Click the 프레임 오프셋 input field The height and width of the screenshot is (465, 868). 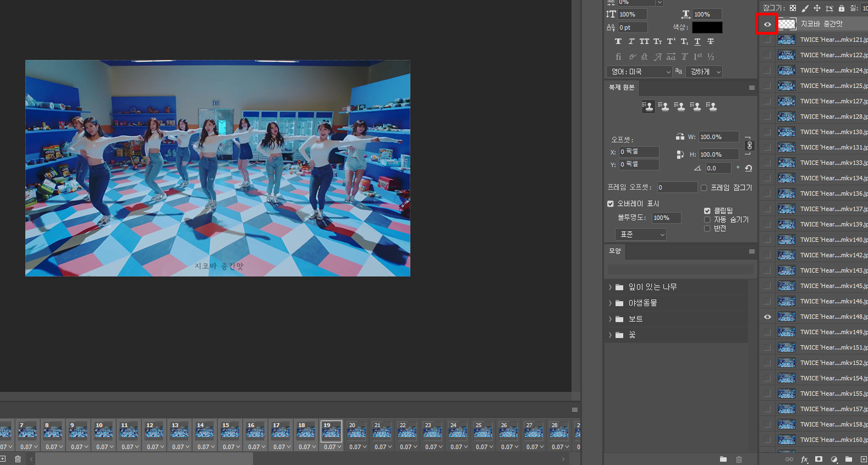click(x=677, y=187)
